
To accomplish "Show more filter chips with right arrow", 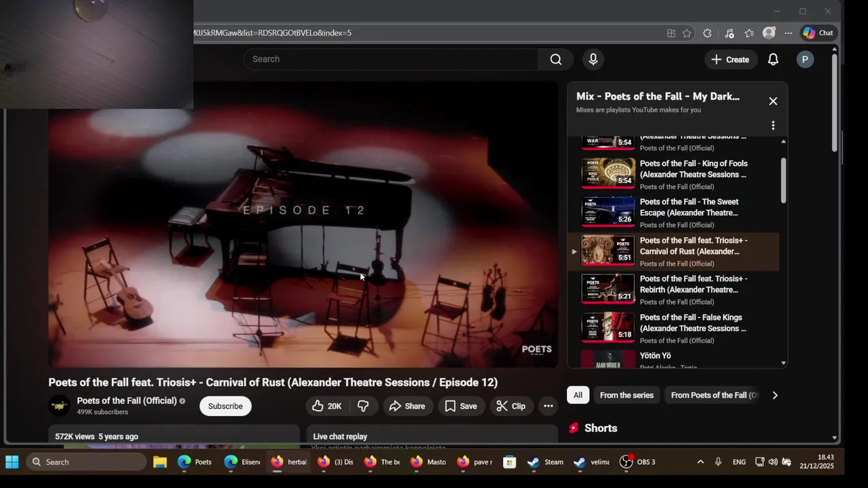I will click(x=775, y=395).
